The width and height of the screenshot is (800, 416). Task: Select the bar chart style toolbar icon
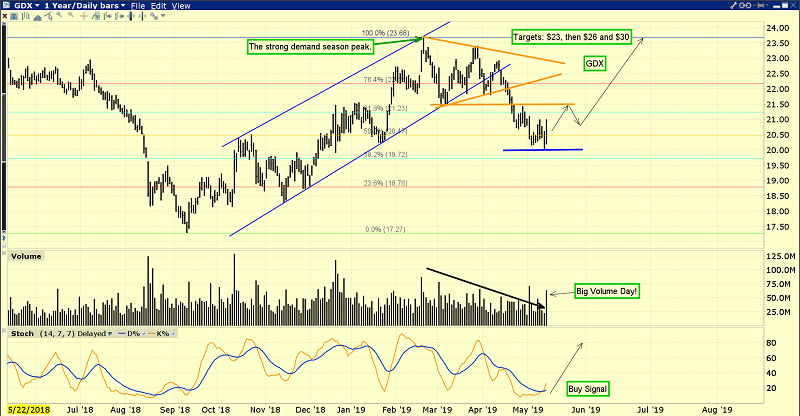click(27, 16)
